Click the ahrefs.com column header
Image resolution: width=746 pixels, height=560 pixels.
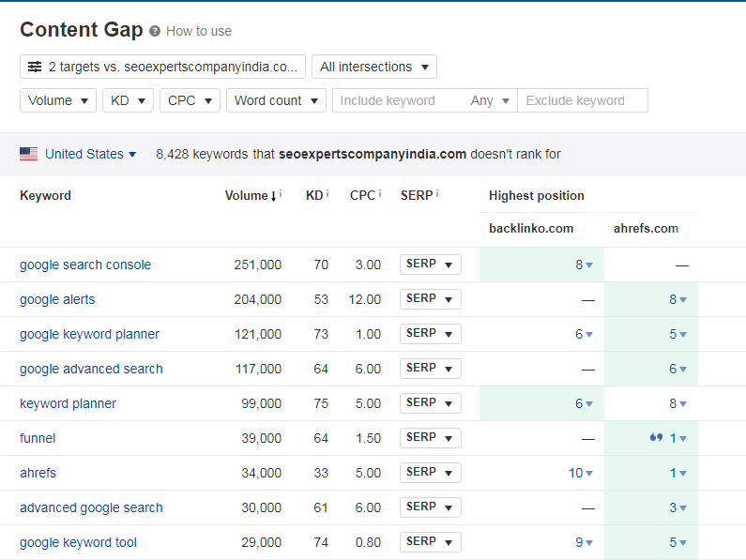pyautogui.click(x=646, y=228)
